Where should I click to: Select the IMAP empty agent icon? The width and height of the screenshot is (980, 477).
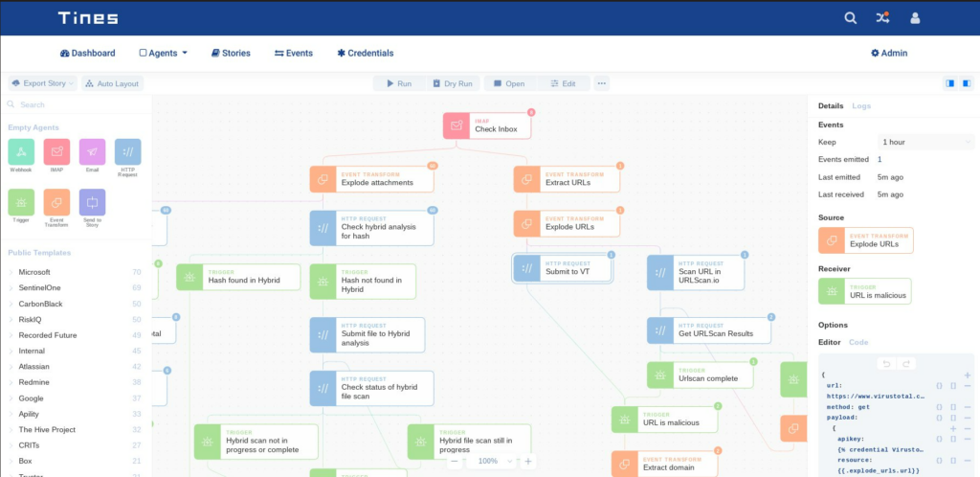coord(56,152)
